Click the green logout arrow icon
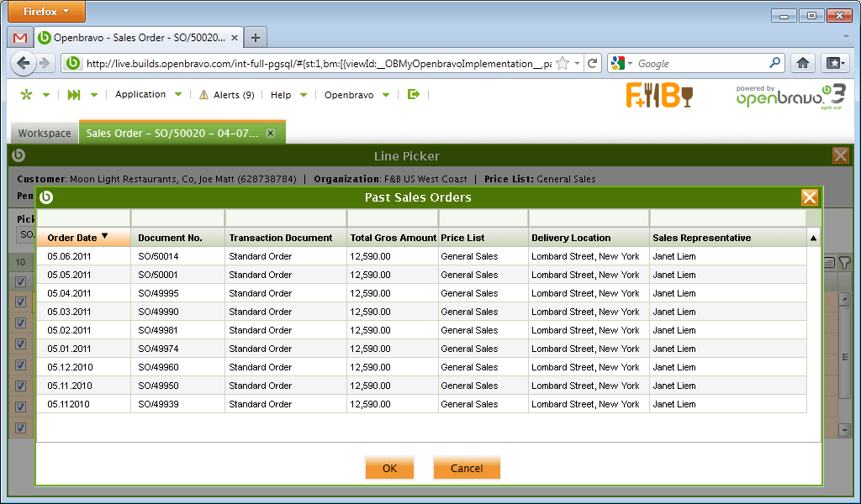 [x=413, y=95]
